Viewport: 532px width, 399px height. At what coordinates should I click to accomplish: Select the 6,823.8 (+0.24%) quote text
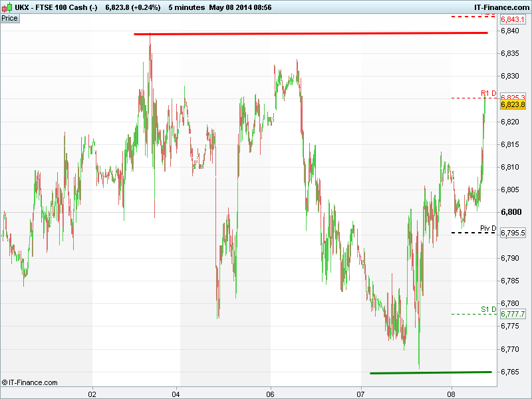point(132,7)
